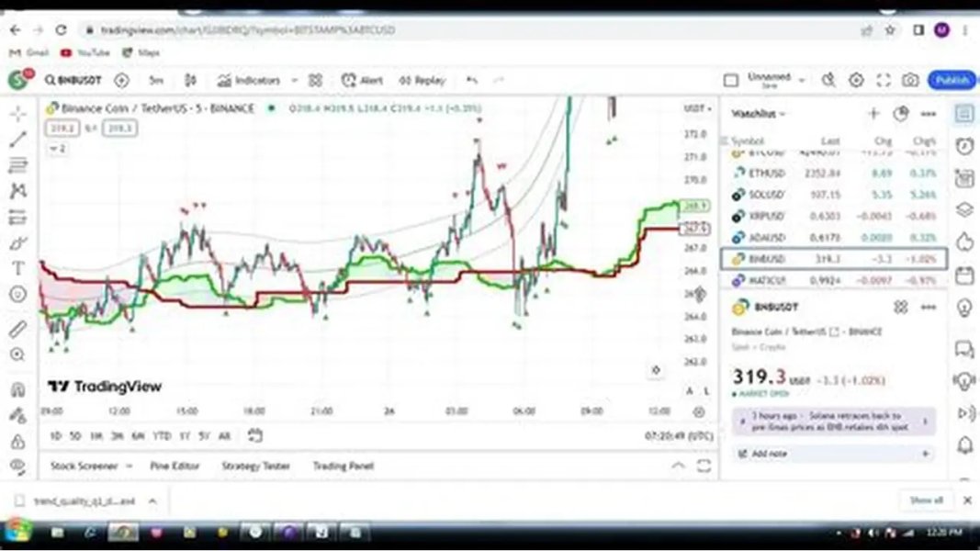Open the Alerts panel alarm clock icon
The height and width of the screenshot is (551, 980).
click(965, 146)
